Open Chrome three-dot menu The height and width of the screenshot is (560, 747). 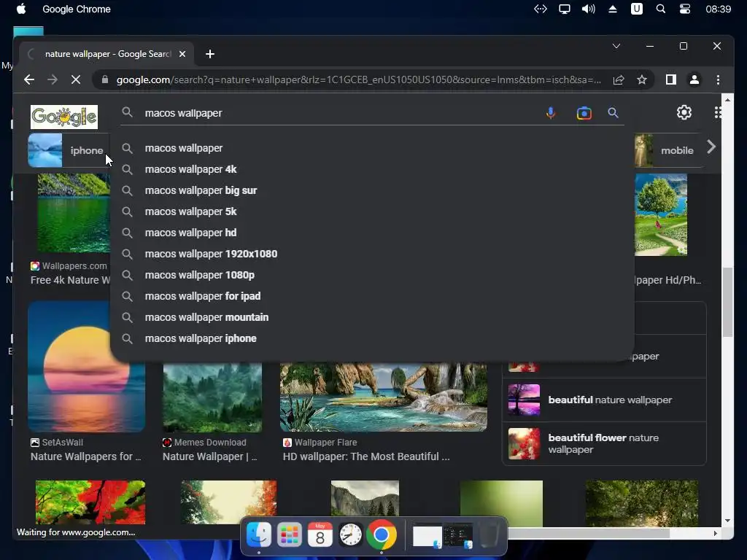tap(718, 79)
